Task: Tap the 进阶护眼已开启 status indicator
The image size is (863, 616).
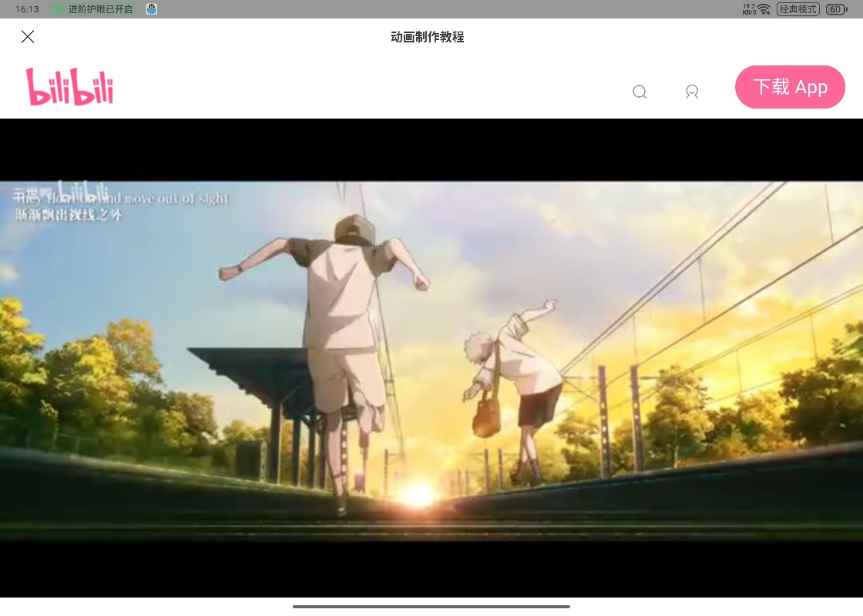Action: [x=93, y=9]
